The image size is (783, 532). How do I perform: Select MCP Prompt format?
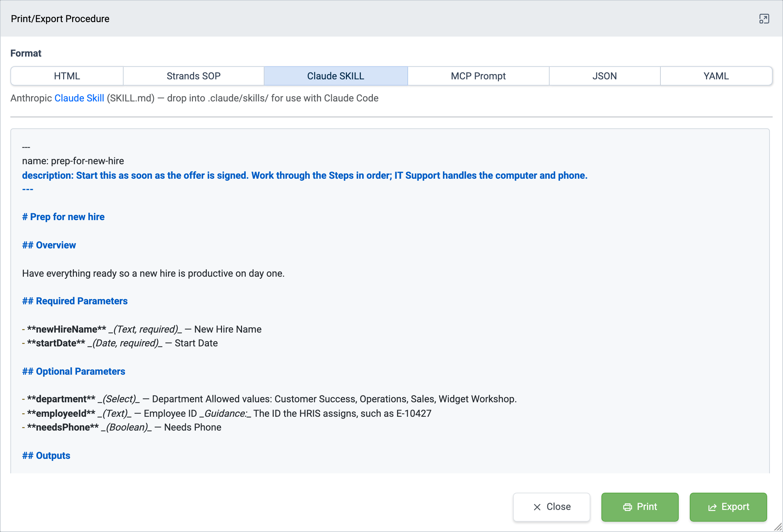click(x=478, y=76)
